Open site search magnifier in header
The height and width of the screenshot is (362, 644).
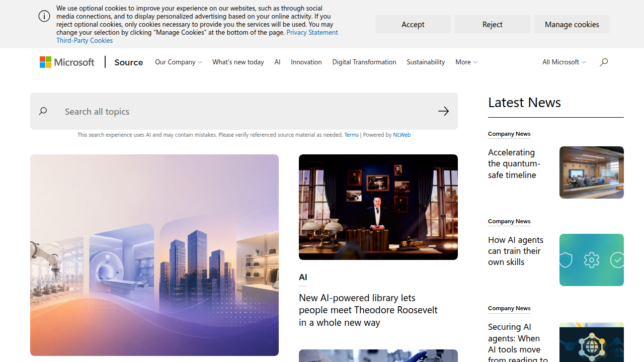604,62
